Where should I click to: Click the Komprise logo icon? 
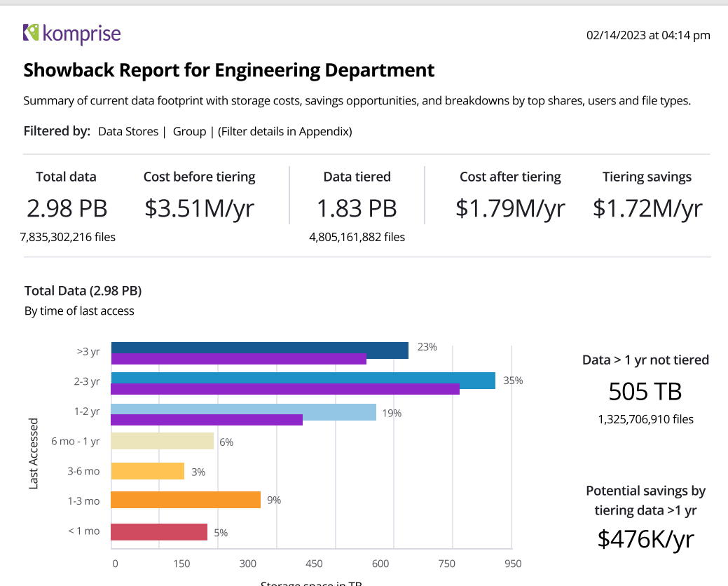pos(31,32)
